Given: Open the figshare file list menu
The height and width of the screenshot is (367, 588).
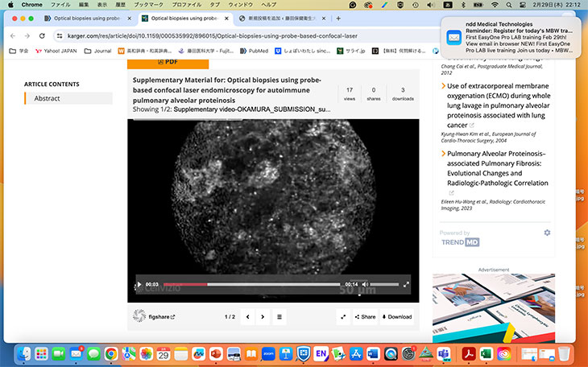Looking at the screenshot, I should tap(280, 317).
